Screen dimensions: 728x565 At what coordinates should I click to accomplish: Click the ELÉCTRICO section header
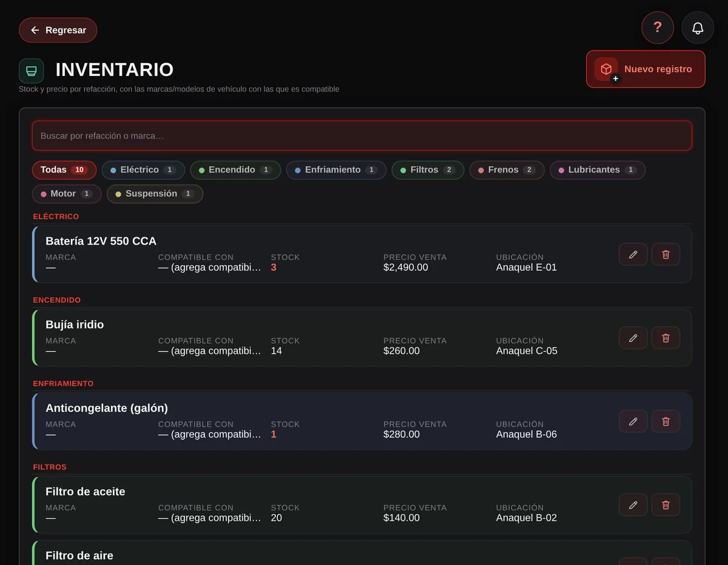56,217
